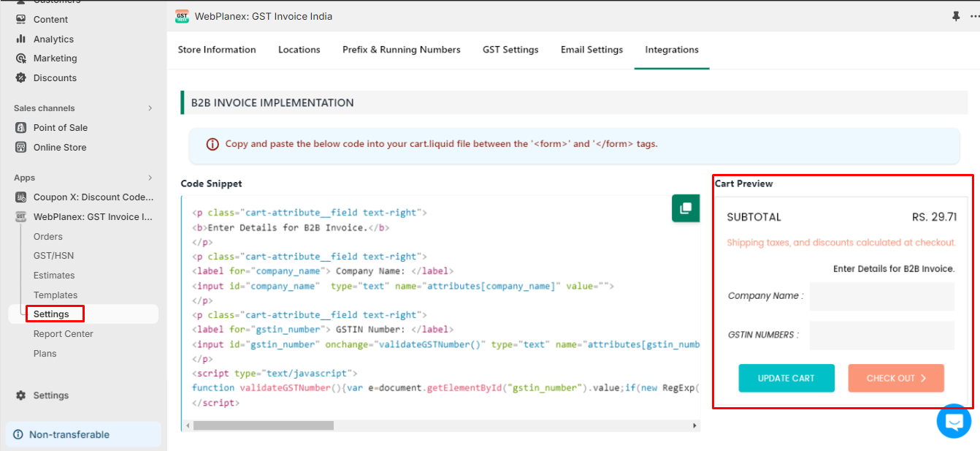Open the blue chat support bubble
This screenshot has height=451, width=980.
pos(954,421)
